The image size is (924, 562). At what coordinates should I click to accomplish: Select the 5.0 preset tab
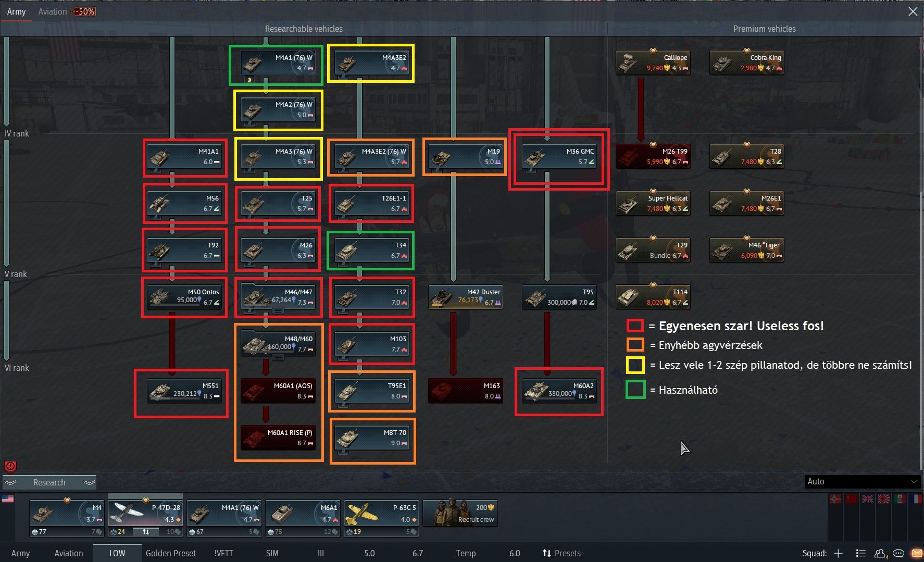click(x=369, y=553)
